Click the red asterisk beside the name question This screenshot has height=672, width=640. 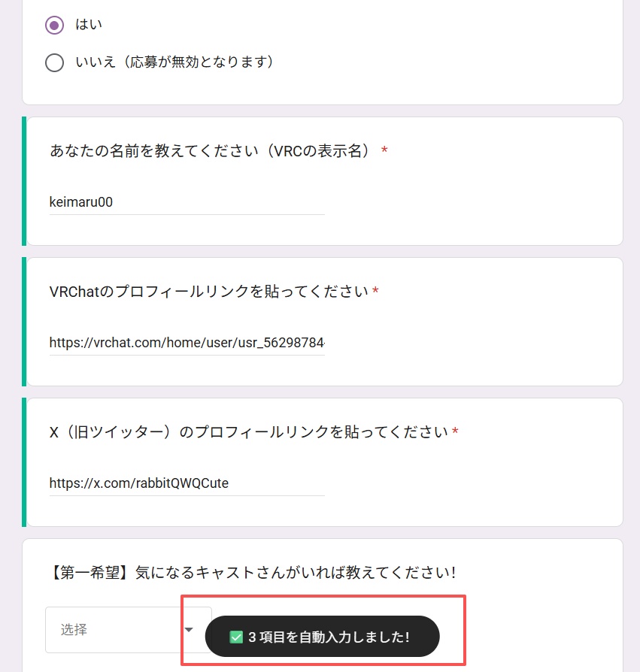click(384, 150)
